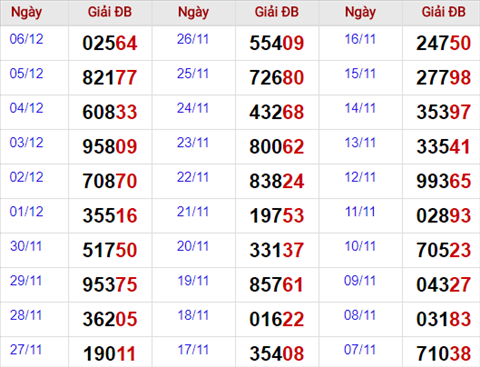Select the result number 55409
This screenshot has height=367, width=480.
tap(277, 43)
